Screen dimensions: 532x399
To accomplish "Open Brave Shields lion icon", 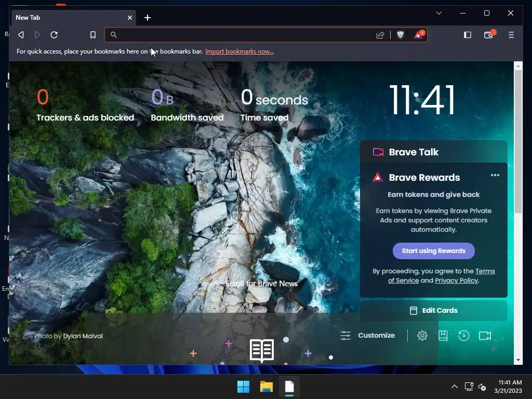I will click(x=401, y=35).
